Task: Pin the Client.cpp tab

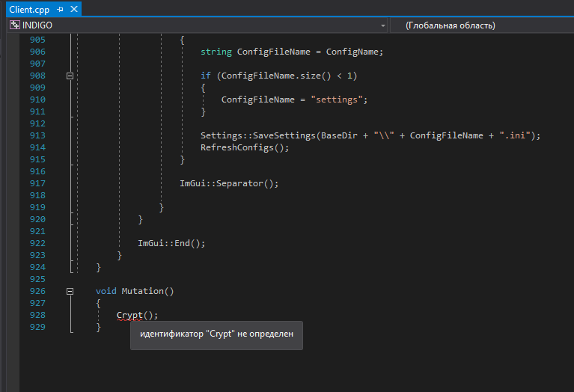Action: 60,10
